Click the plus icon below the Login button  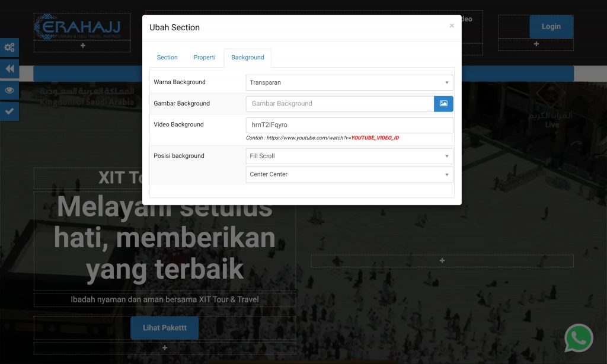[535, 43]
